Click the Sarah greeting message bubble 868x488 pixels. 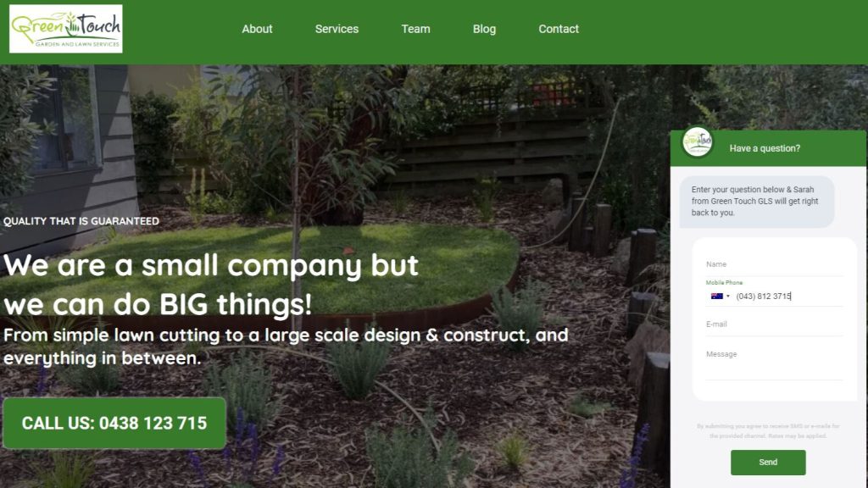756,202
